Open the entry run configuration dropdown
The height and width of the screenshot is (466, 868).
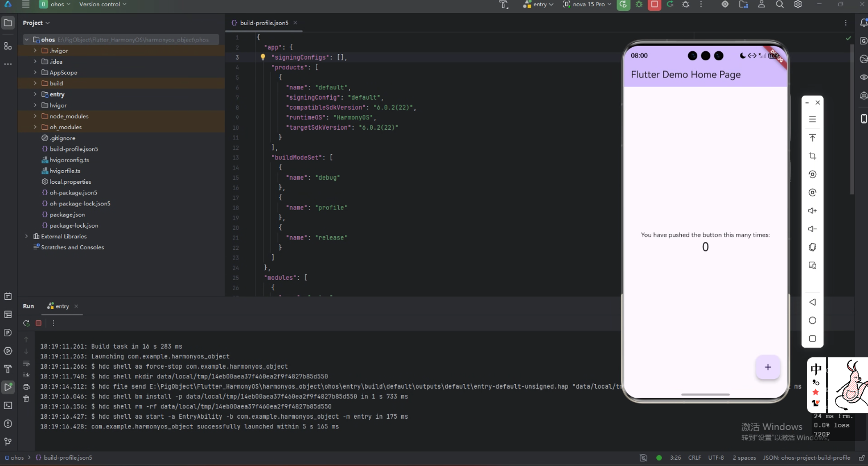pos(538,5)
